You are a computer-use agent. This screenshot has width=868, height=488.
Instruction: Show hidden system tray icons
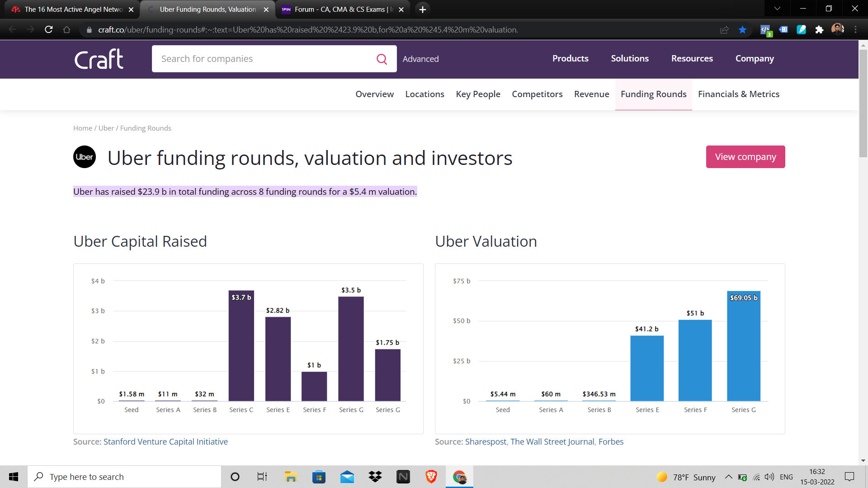(728, 477)
